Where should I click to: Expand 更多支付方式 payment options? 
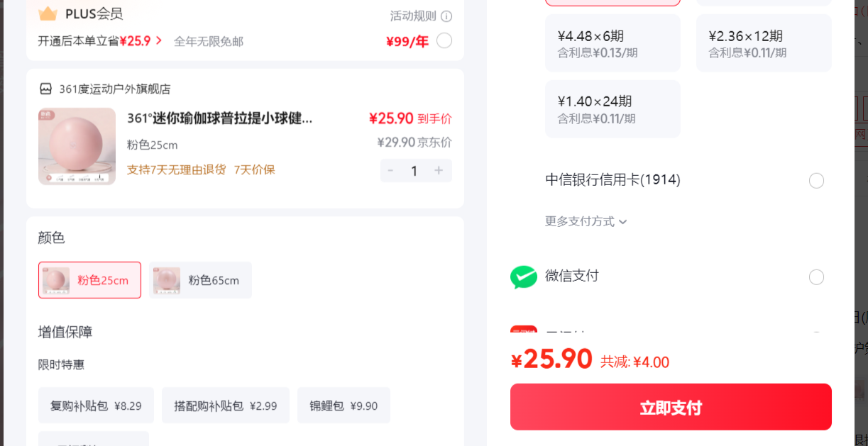pos(586,221)
